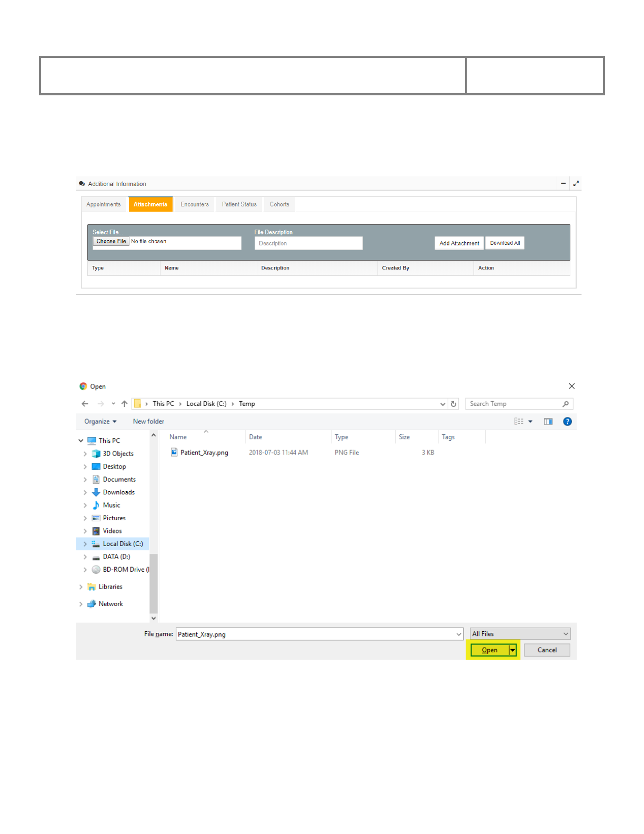Click the Forward arrow in Open dialog
This screenshot has height=834, width=644.
pyautogui.click(x=100, y=404)
